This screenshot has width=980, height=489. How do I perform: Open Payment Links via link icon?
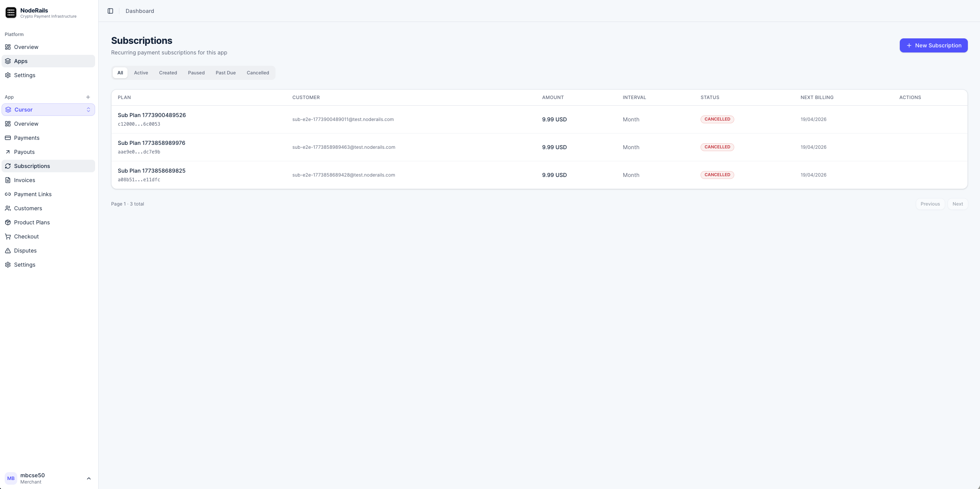coord(8,194)
